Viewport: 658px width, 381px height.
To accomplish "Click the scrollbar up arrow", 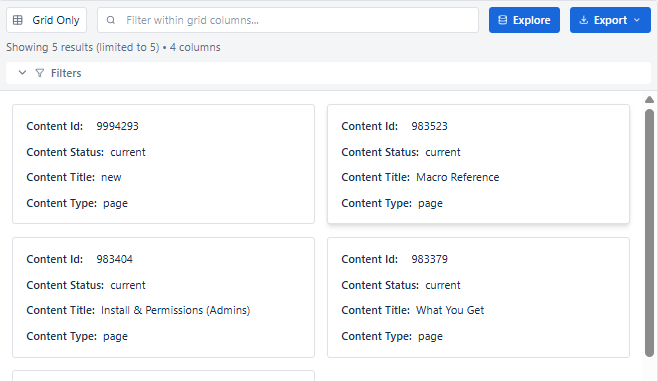I will tap(649, 99).
